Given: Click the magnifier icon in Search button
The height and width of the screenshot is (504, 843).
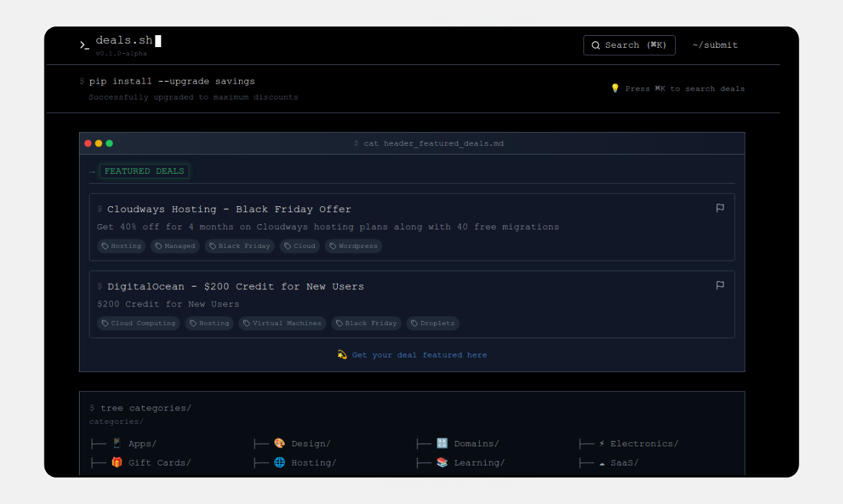Looking at the screenshot, I should [595, 45].
